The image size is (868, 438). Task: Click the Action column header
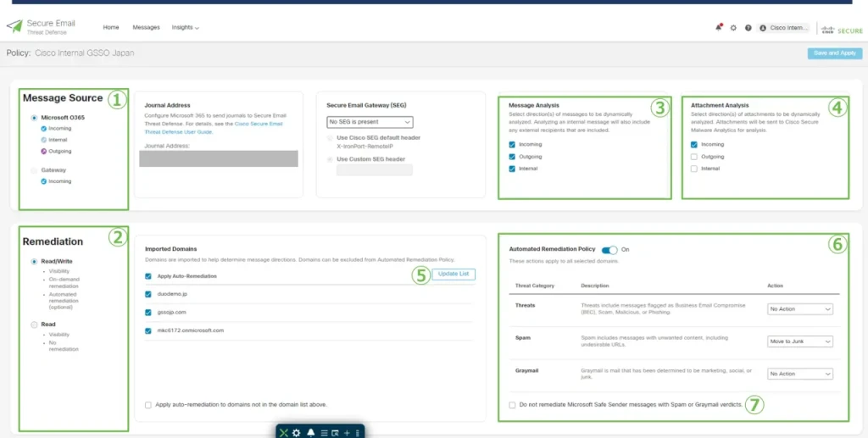point(775,286)
